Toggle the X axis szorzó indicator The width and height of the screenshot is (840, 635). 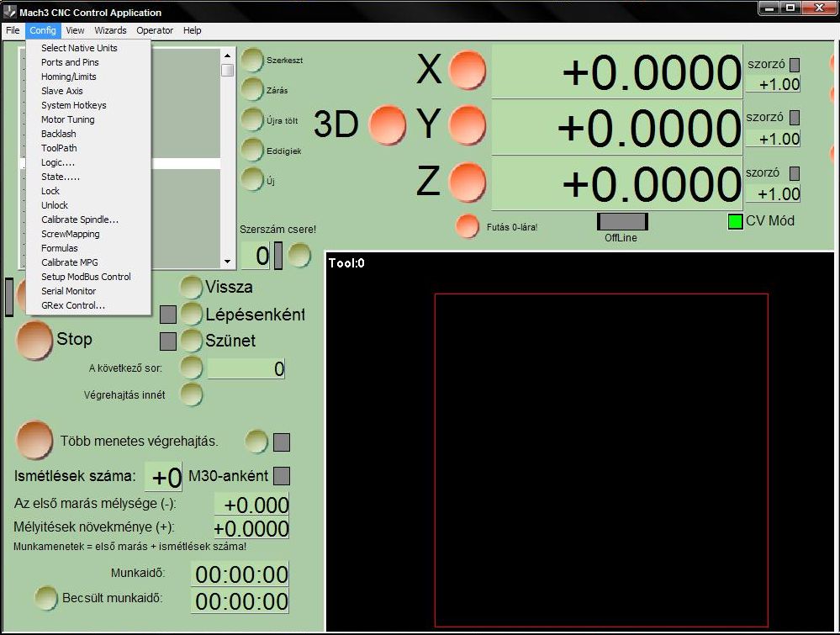click(795, 65)
